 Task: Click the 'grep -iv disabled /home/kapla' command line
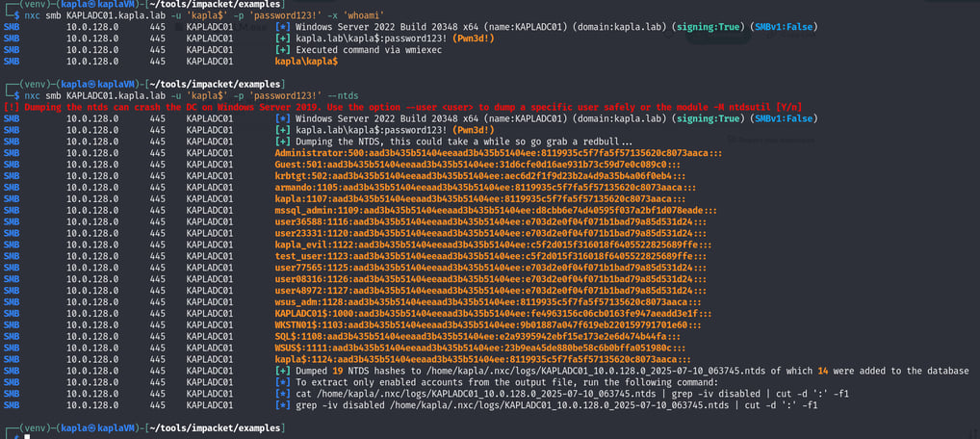pos(546,406)
